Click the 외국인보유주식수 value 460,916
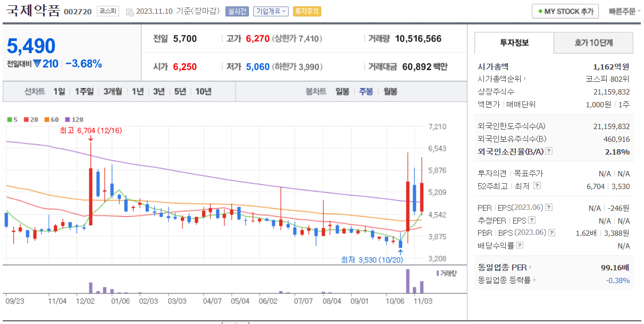This screenshot has width=644, height=324. click(617, 139)
